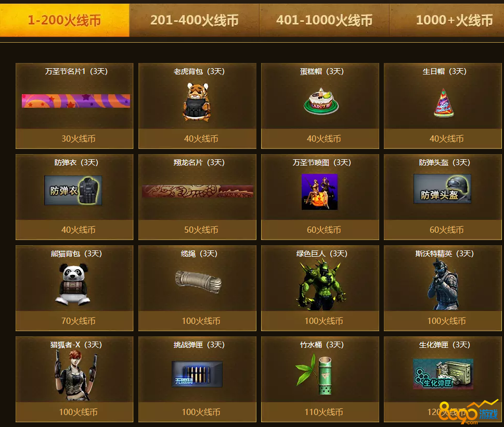Select the 翔龙名片 dragon banner

pyautogui.click(x=198, y=192)
